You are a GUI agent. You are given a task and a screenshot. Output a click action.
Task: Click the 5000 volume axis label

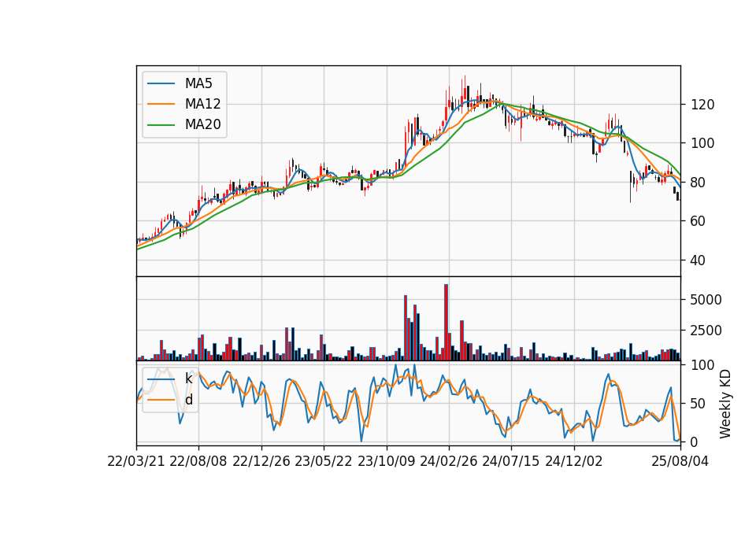(x=706, y=300)
